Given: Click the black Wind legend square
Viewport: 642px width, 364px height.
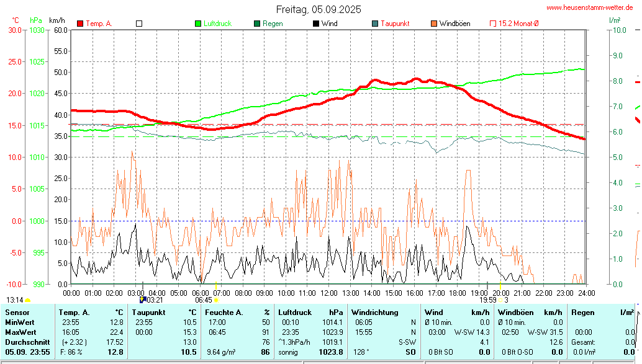Looking at the screenshot, I should [x=316, y=24].
